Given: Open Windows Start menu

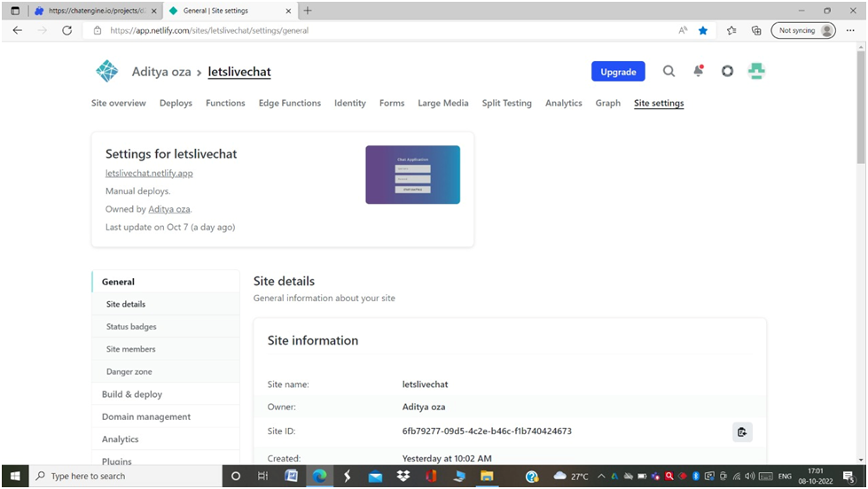Looking at the screenshot, I should 15,476.
